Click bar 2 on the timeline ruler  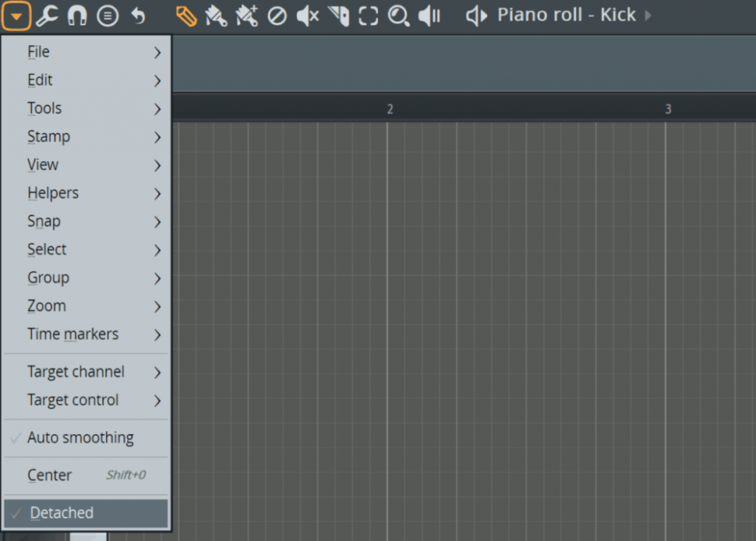(390, 109)
